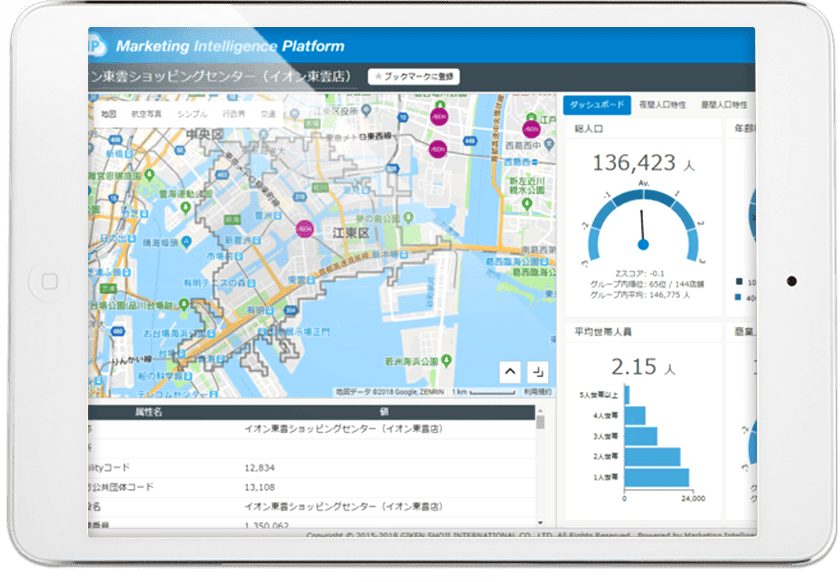Click the 東雲 station icon
Screen dimensions: 840x582
click(311, 280)
